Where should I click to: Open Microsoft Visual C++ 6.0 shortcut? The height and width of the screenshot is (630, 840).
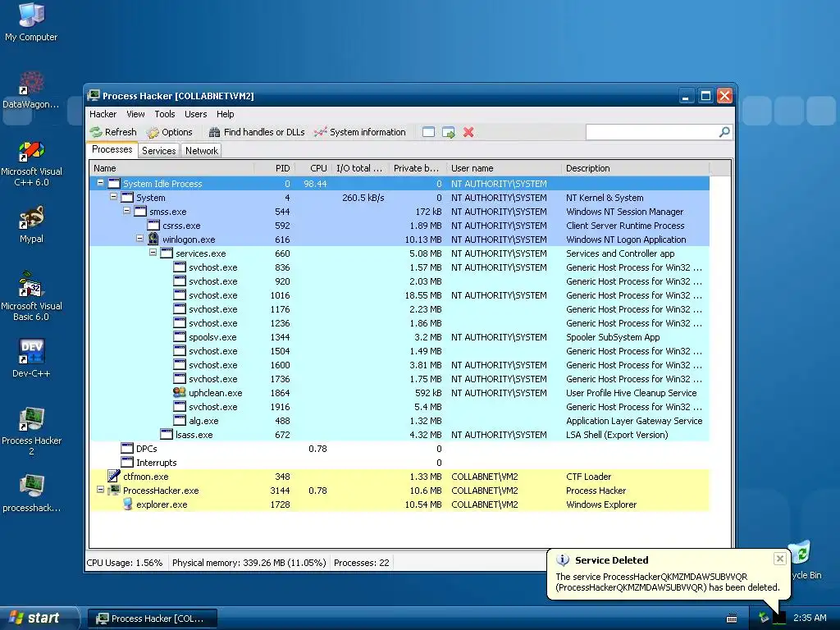[31, 163]
